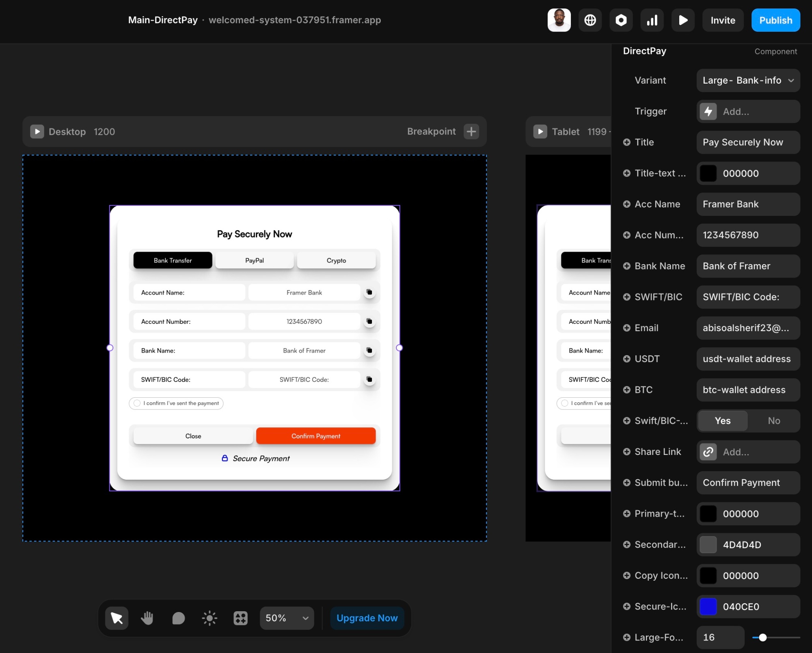Set Swift/BIC toggle to Yes
The height and width of the screenshot is (653, 812).
pos(722,421)
